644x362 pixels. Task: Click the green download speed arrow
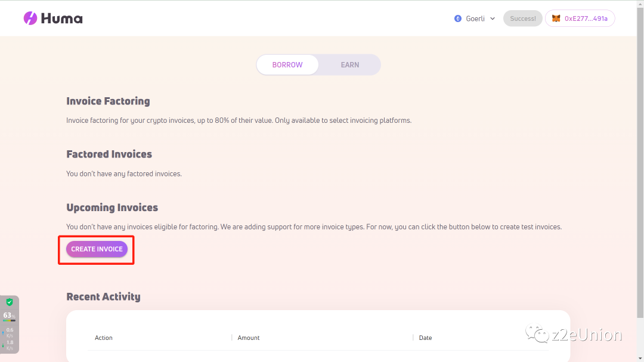coord(4,344)
